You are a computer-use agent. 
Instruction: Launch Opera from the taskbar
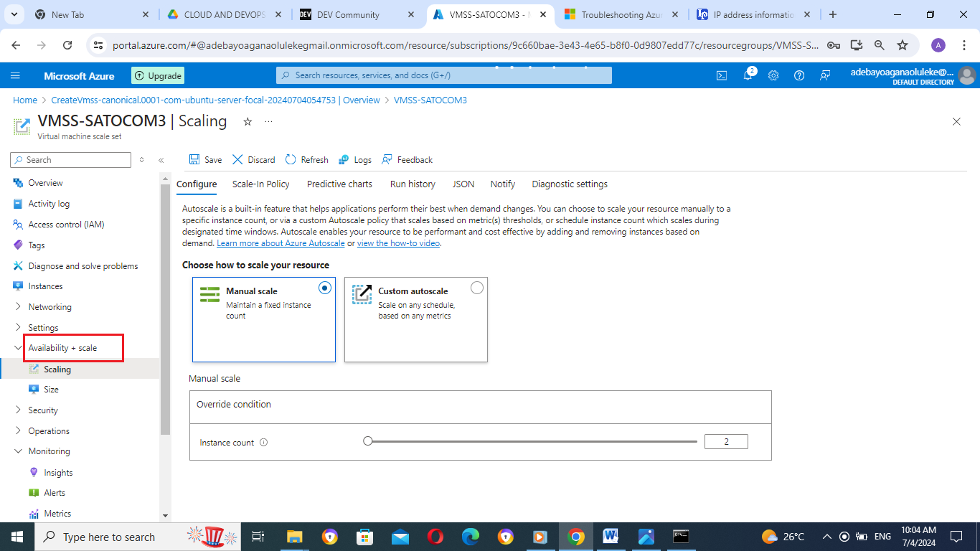(435, 537)
